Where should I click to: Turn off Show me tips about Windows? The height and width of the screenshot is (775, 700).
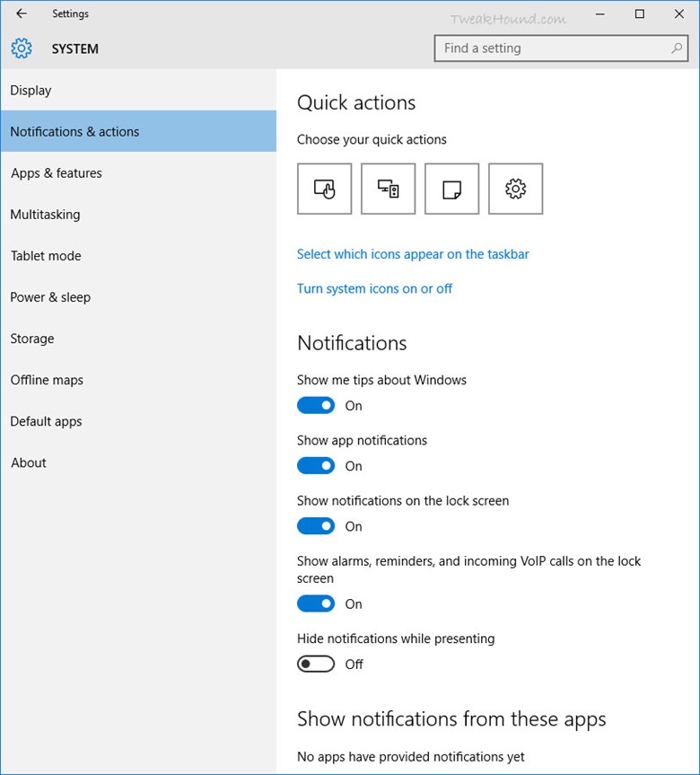[x=316, y=406]
